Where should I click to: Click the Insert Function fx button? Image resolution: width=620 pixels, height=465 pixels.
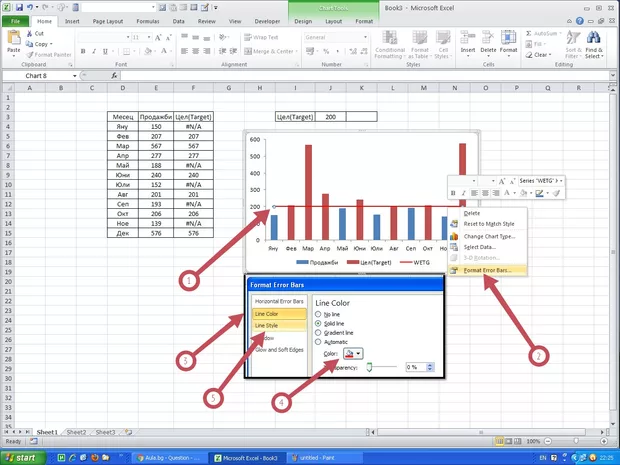click(114, 76)
